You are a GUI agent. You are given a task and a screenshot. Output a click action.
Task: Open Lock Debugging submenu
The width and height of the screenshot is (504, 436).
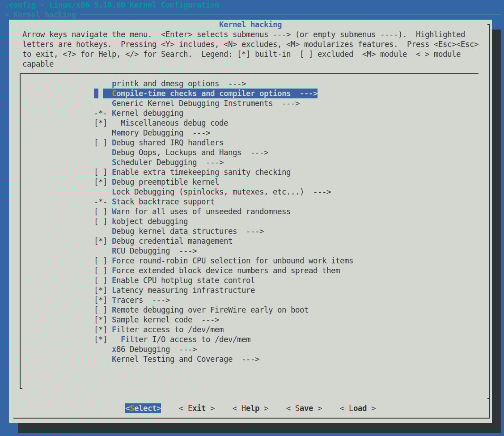221,192
